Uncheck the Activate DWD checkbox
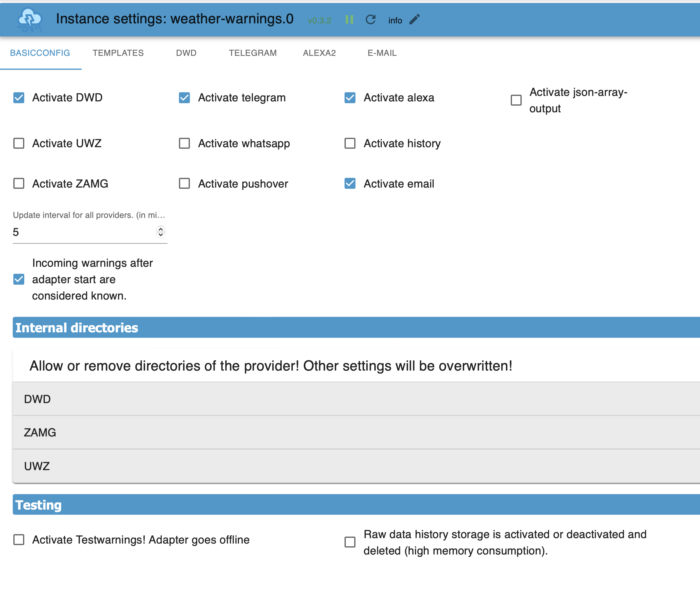Viewport: 700px width, 590px height. click(19, 98)
